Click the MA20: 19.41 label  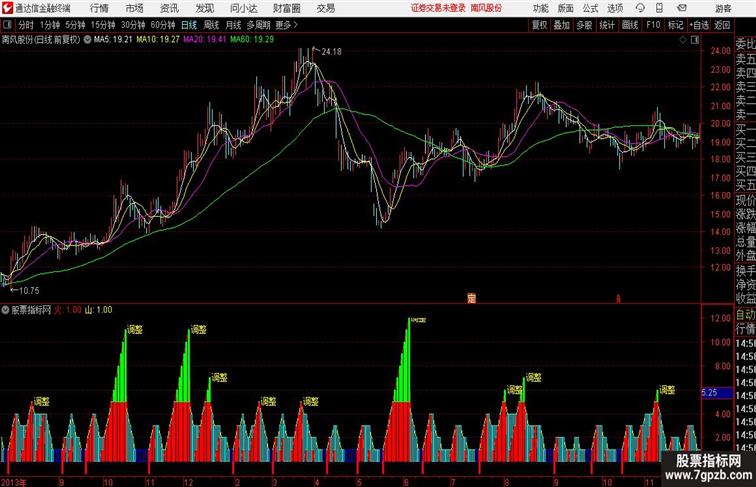[x=204, y=40]
